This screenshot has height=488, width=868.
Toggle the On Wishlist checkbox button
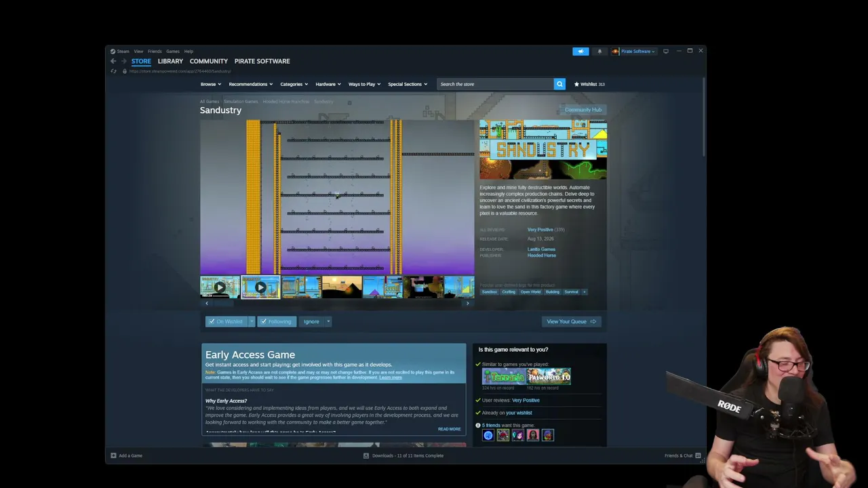pyautogui.click(x=226, y=321)
